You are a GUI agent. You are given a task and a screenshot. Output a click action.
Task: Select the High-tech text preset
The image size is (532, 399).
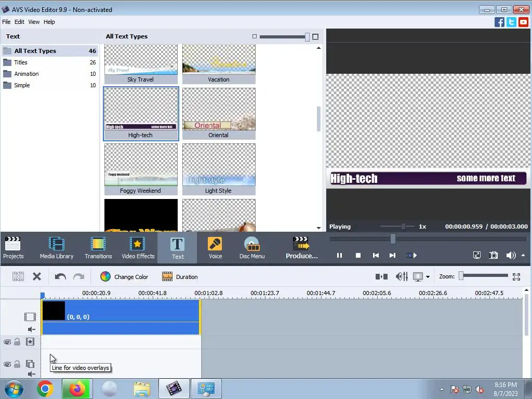[141, 114]
